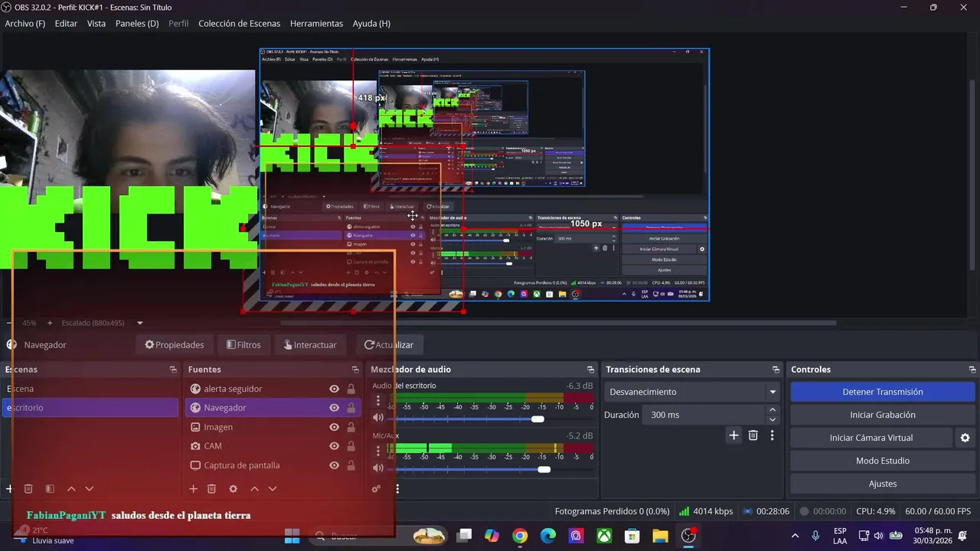The height and width of the screenshot is (551, 980).
Task: Move scene down arrow in Escenas toolbar
Action: point(90,488)
